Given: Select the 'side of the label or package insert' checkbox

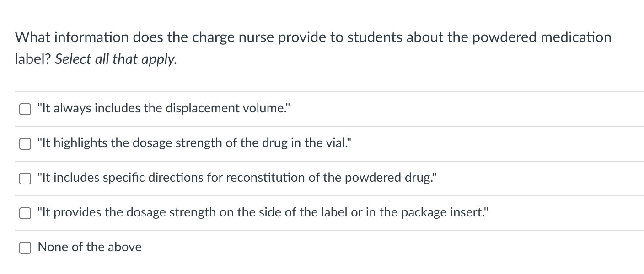Looking at the screenshot, I should click(25, 213).
